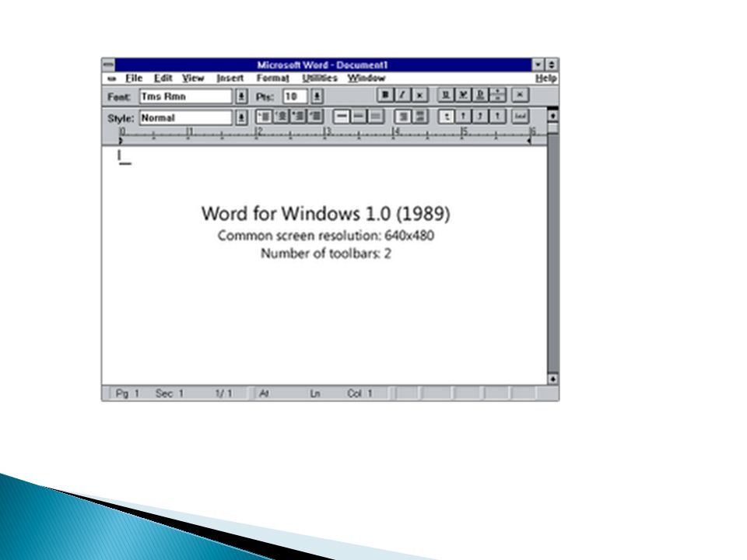Set one-and-a-half line spacing
Image resolution: width=747 pixels, height=560 pixels.
click(358, 116)
